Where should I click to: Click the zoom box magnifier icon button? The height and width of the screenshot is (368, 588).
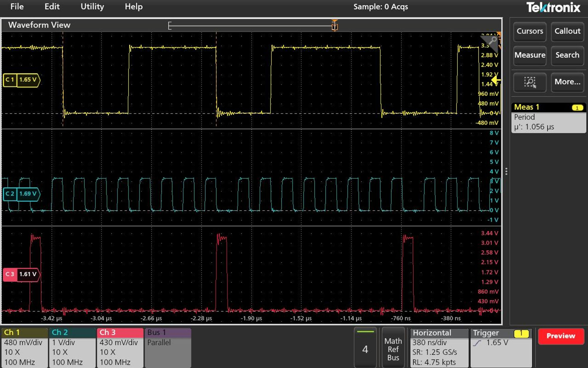530,82
